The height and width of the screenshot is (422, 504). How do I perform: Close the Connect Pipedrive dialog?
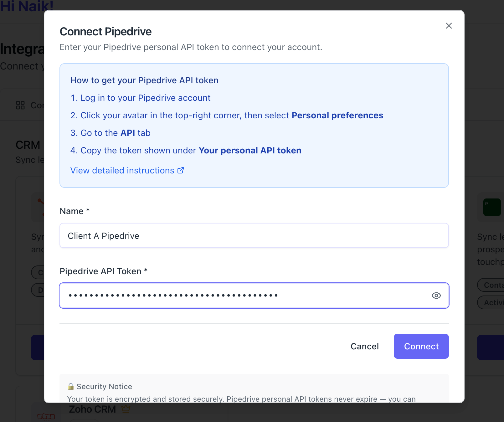coord(449,26)
